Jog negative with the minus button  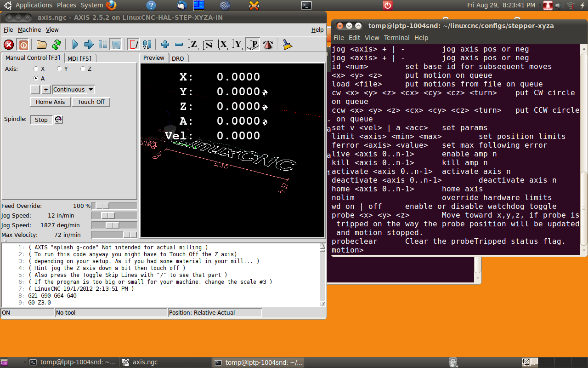[35, 90]
